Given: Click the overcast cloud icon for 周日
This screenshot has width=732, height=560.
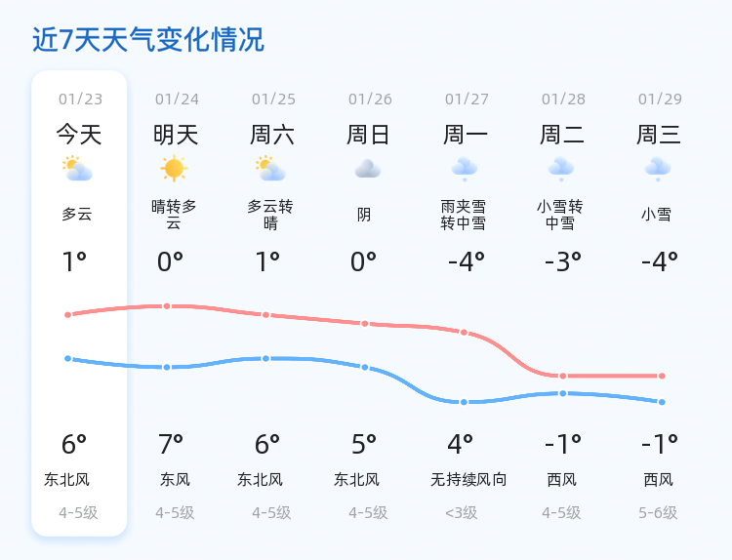Looking at the screenshot, I should (367, 169).
